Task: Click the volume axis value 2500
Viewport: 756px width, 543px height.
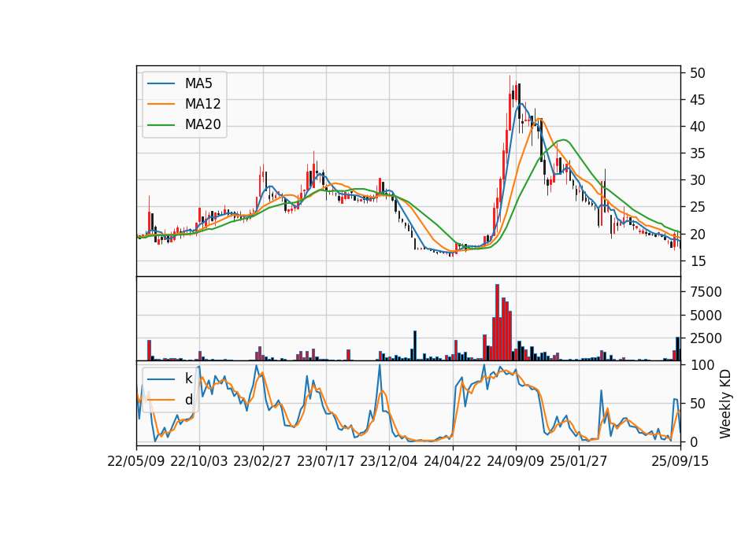Action: pyautogui.click(x=706, y=338)
